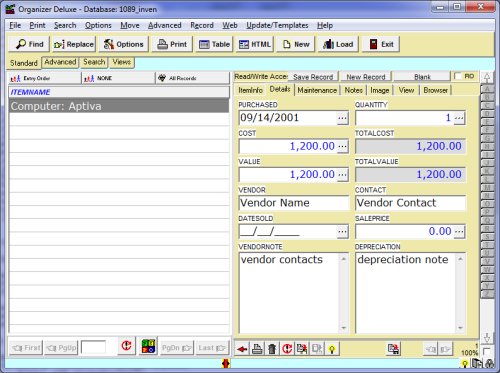Click the Blank button
Image resolution: width=500 pixels, height=373 pixels.
[422, 77]
